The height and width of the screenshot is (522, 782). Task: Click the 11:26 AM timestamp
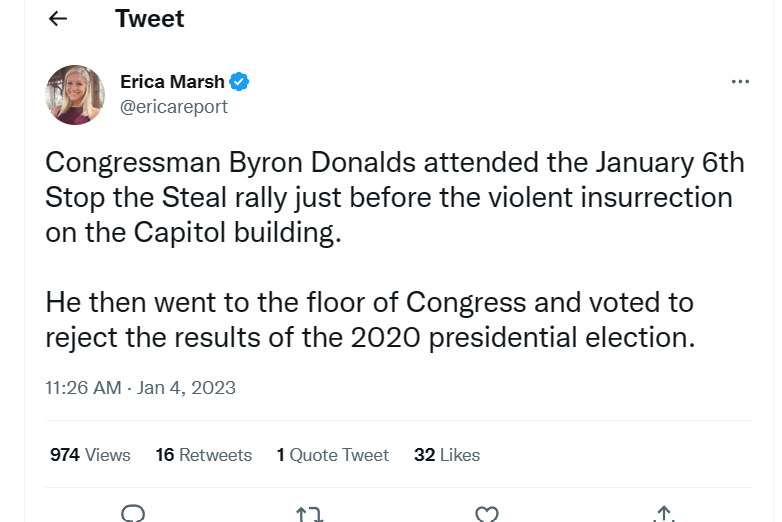tap(83, 388)
